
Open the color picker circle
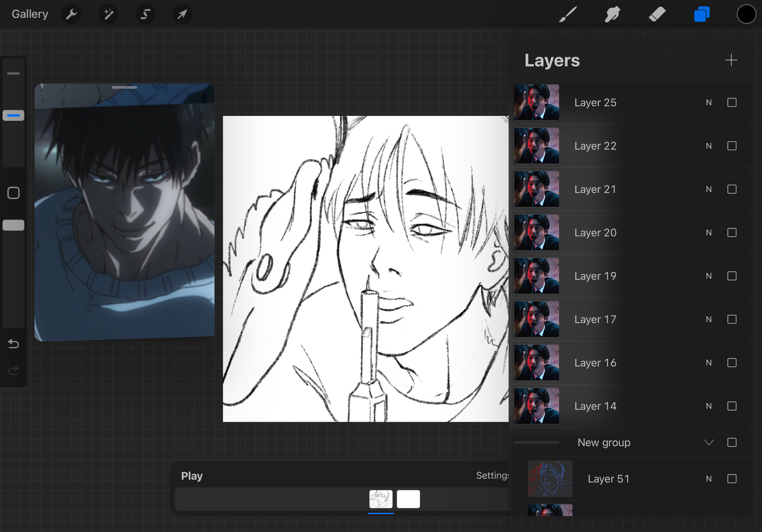[746, 14]
